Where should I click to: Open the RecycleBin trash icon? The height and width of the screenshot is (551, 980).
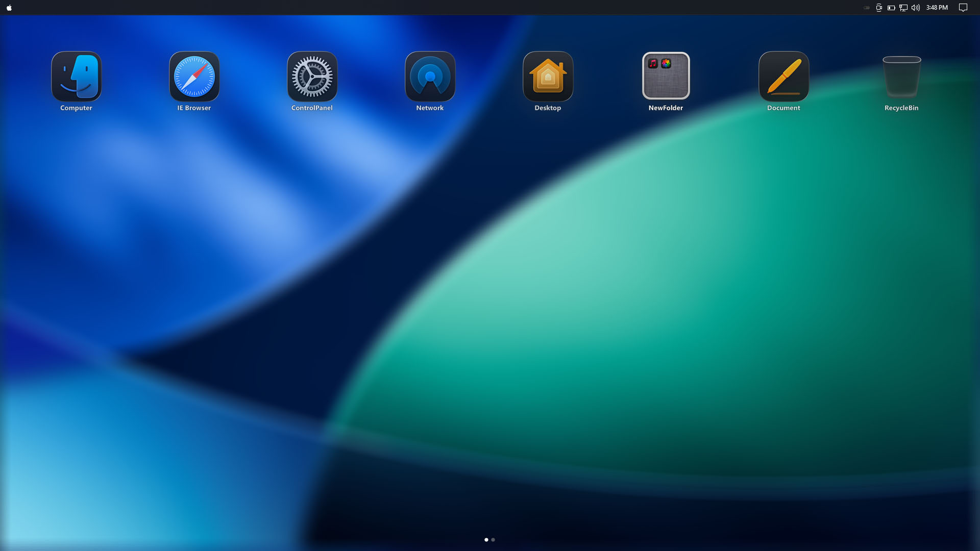click(x=902, y=77)
